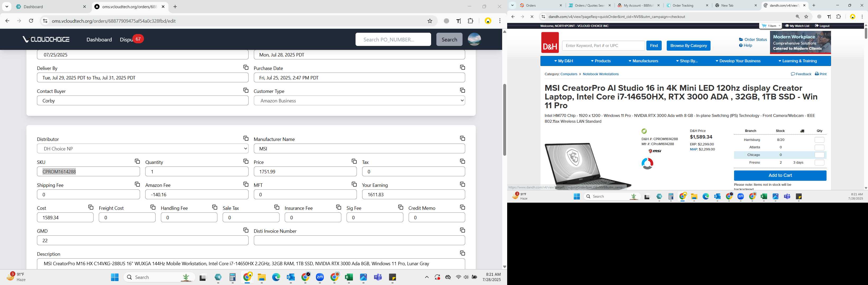
Task: Copy the Deliver By date range
Action: [246, 67]
